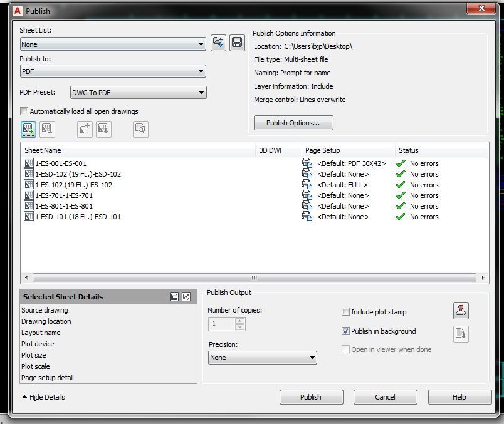Open the Precision dropdown
This screenshot has width=504, height=424.
pos(263,358)
